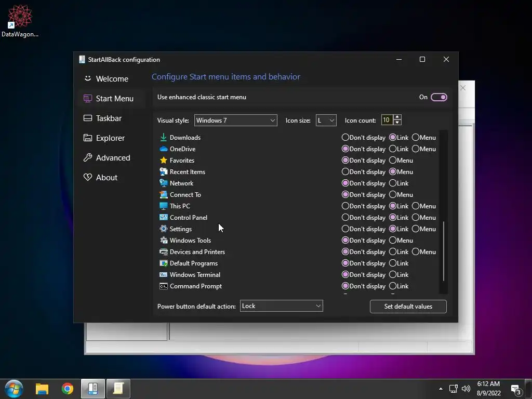This screenshot has width=532, height=399.
Task: Click the OneDrive cloud icon
Action: point(163,149)
